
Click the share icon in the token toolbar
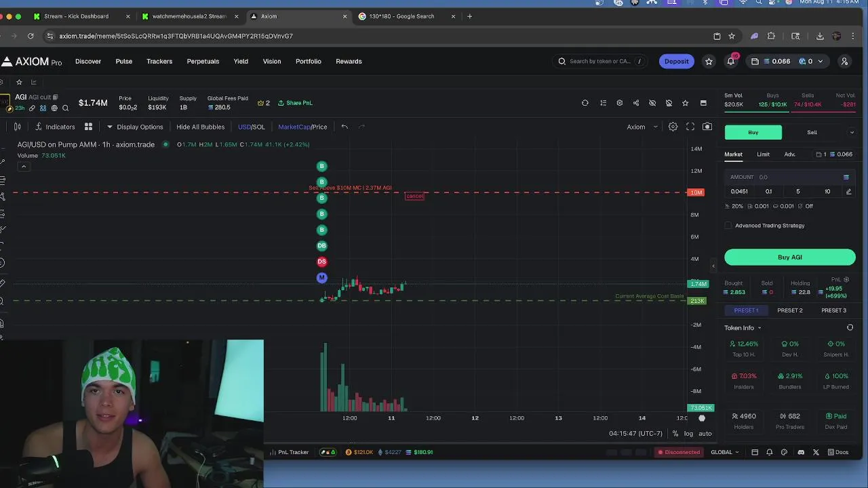click(x=636, y=103)
